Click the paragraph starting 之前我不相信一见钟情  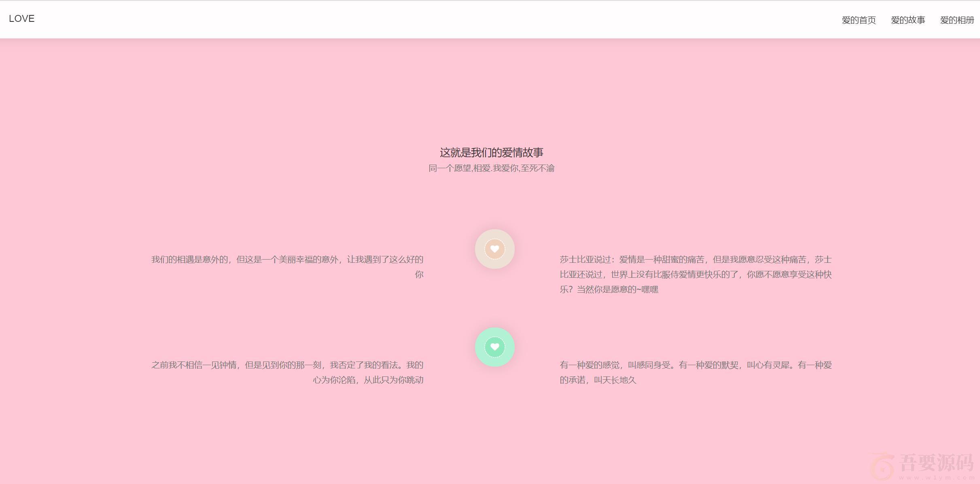pos(287,372)
